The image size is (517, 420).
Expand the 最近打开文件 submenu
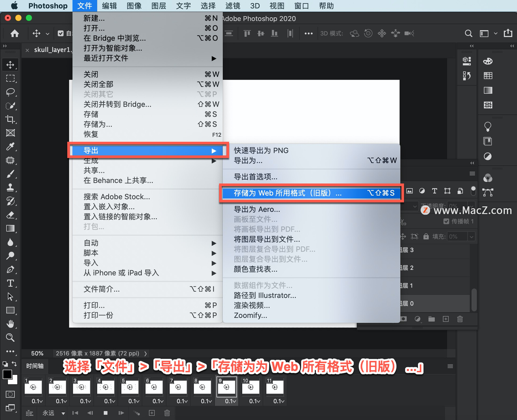[148, 58]
